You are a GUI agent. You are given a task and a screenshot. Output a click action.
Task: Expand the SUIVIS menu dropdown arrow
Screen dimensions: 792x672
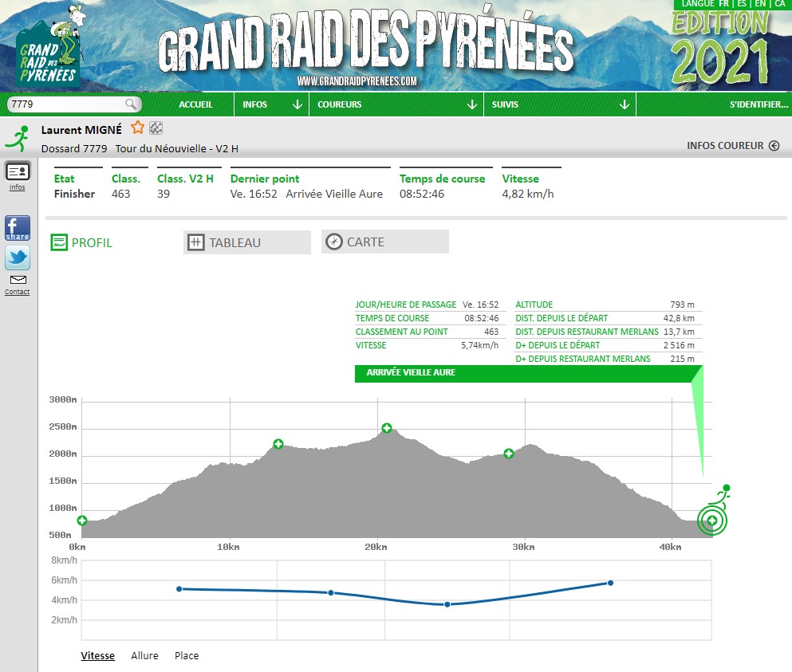point(625,104)
